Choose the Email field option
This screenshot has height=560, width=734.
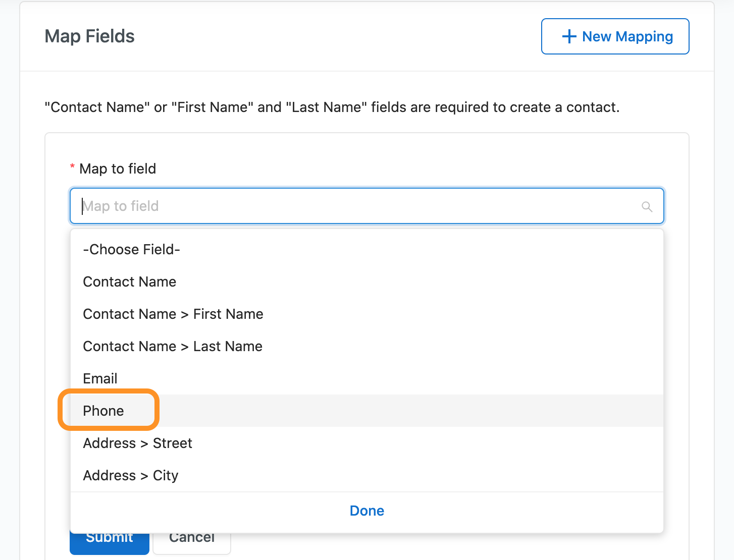pyautogui.click(x=100, y=378)
